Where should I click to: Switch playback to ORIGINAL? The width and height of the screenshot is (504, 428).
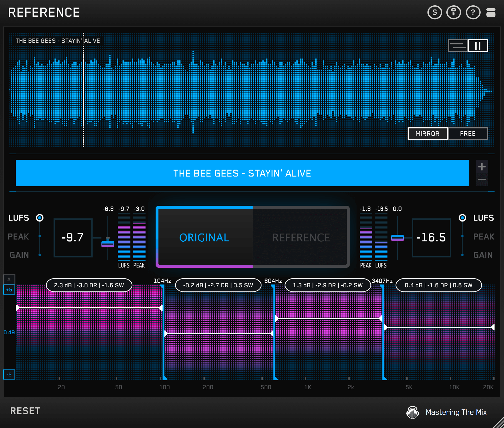[204, 238]
